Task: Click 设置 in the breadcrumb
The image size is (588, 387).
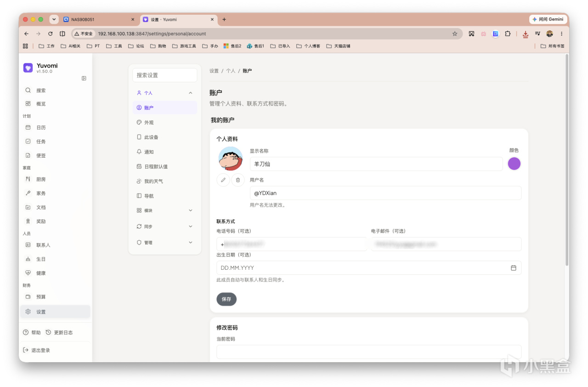Action: tap(214, 71)
